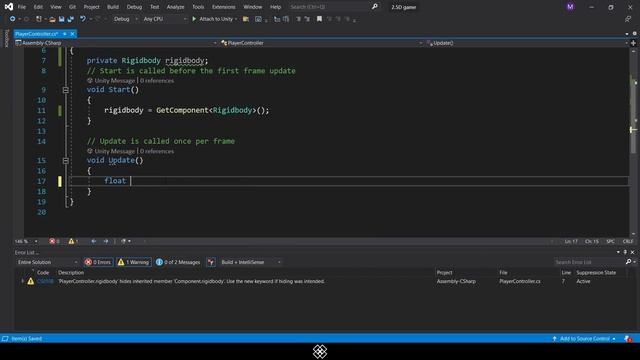Open the code cleanup broom icon

pyautogui.click(x=123, y=241)
